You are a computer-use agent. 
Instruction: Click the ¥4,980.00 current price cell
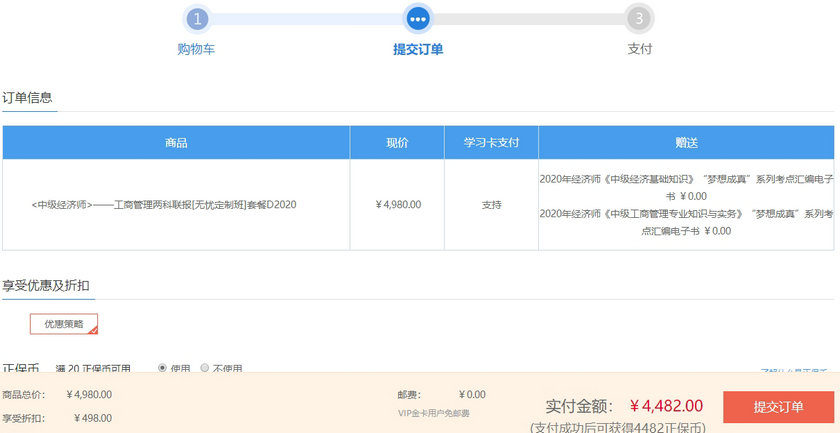(x=398, y=205)
